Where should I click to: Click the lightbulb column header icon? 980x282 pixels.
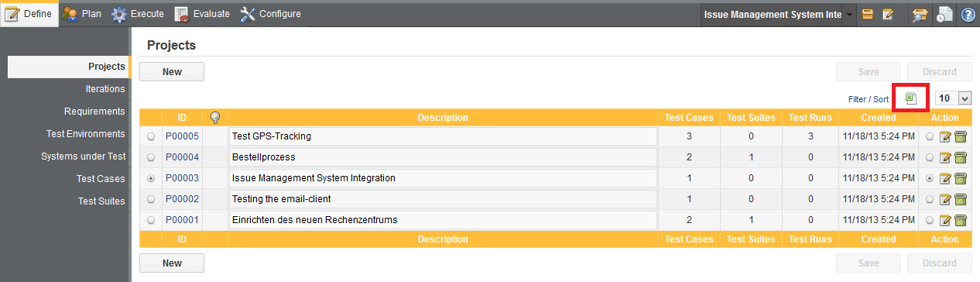[x=215, y=118]
